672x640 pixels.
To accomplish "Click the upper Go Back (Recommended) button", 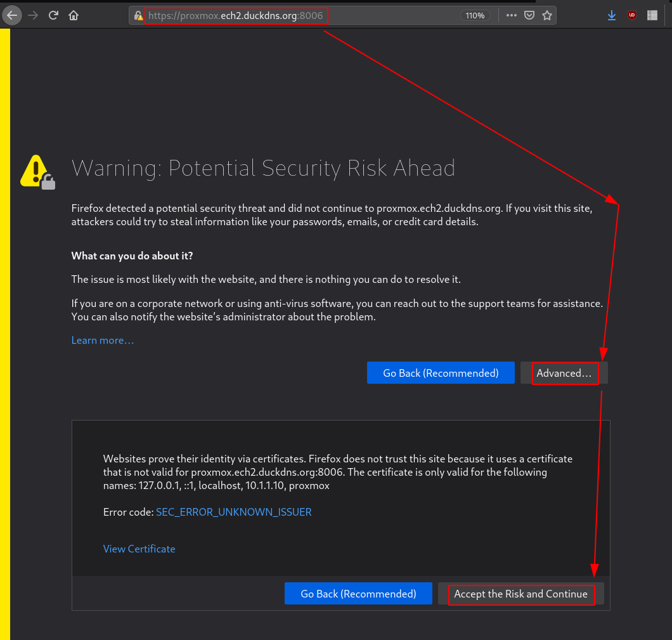I will point(441,373).
